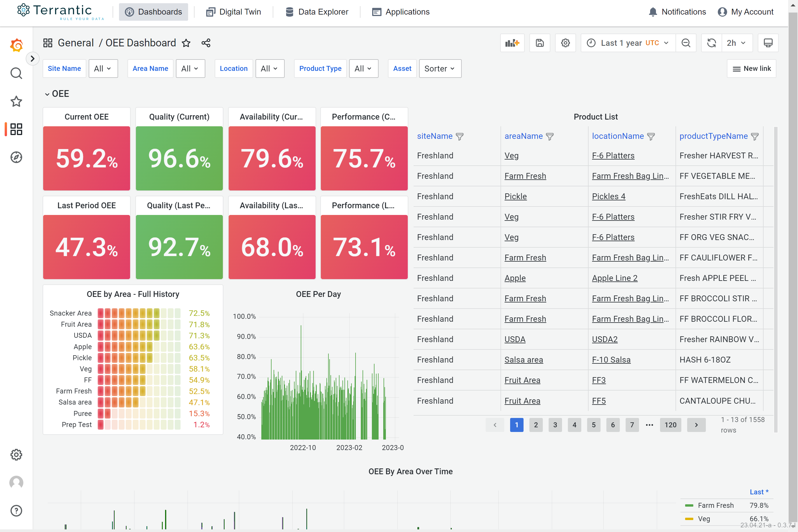This screenshot has height=532, width=798.
Task: Open starred dashboards in sidebar
Action: (x=16, y=101)
